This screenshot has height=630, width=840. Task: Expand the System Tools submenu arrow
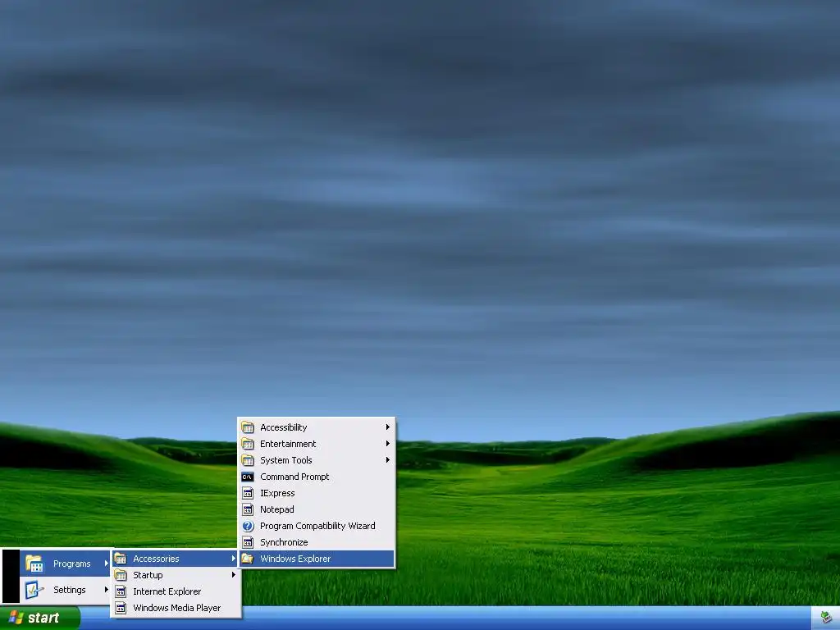[387, 460]
